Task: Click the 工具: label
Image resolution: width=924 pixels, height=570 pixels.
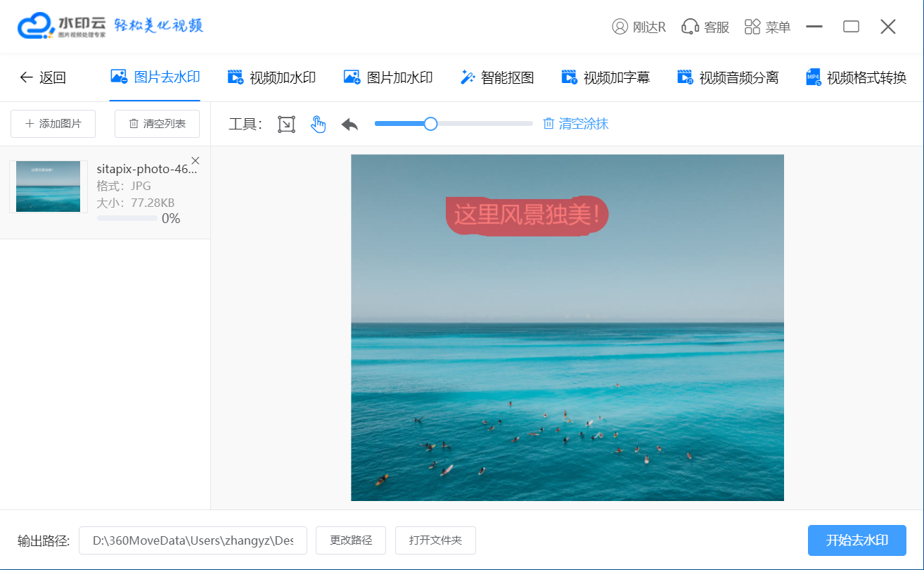Action: pos(245,125)
